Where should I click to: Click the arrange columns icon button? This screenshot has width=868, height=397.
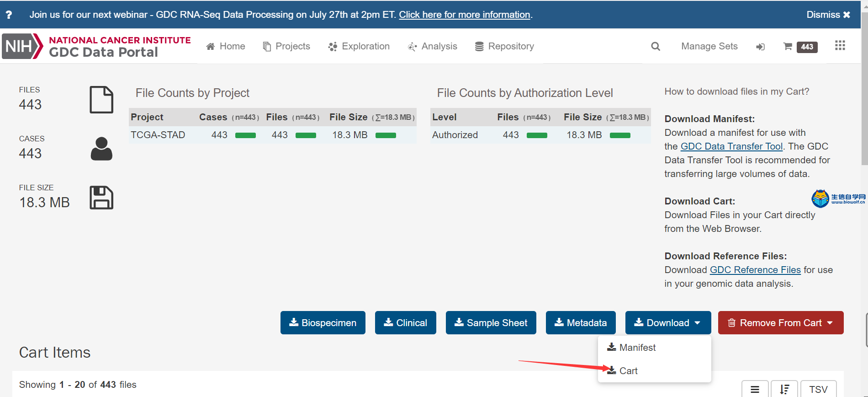pos(755,389)
